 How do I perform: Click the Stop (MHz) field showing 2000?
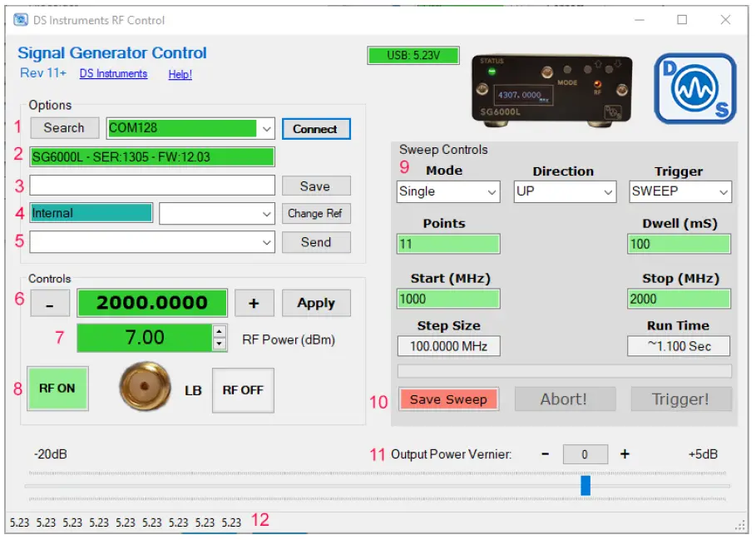click(x=679, y=299)
